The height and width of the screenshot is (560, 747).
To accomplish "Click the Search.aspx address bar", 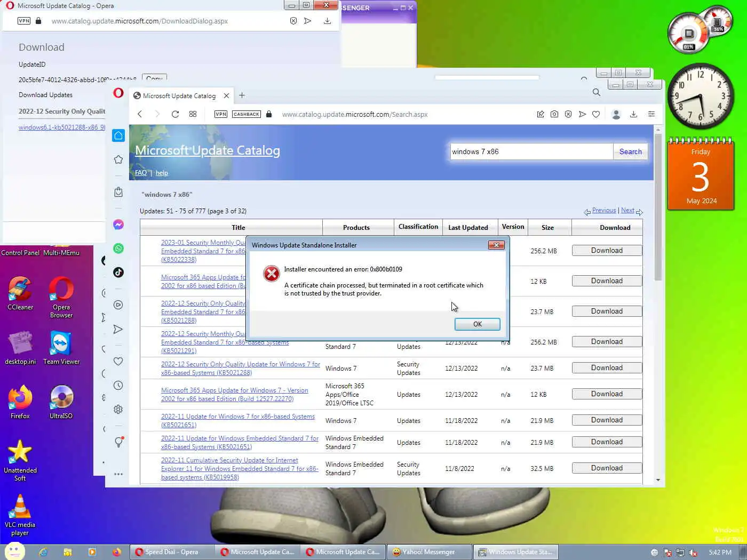I will point(355,114).
